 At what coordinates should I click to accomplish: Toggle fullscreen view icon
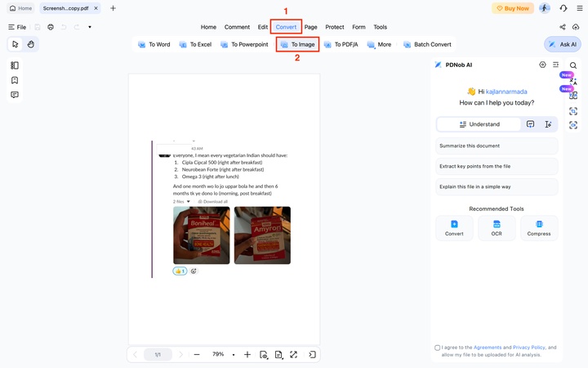coord(294,354)
